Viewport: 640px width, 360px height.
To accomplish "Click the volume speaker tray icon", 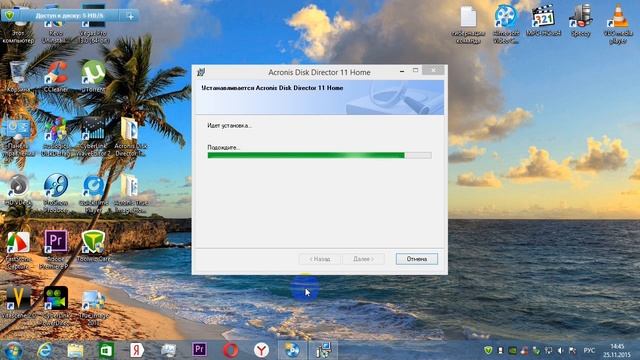I will [561, 351].
